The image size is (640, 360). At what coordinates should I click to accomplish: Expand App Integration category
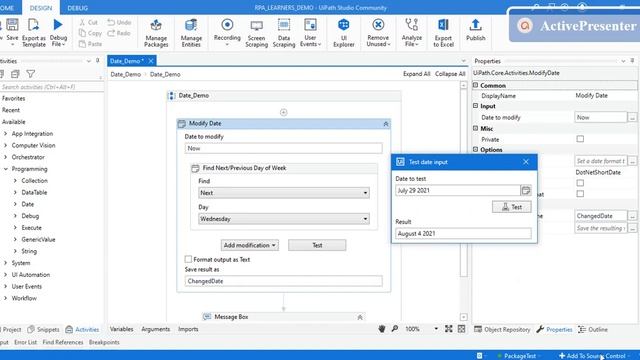[x=5, y=133]
